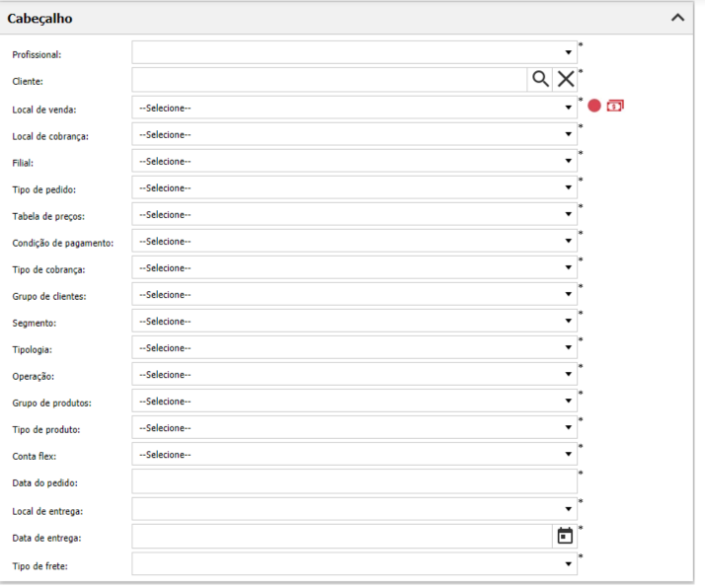Open the Segmento dropdown
The image size is (705, 588).
pyautogui.click(x=354, y=321)
